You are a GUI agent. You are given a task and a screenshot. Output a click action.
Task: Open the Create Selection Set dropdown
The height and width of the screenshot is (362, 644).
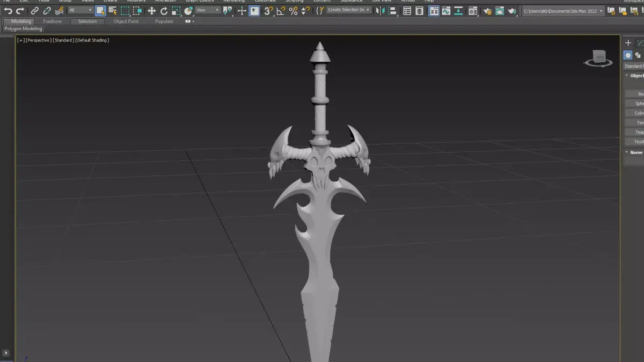pos(349,10)
